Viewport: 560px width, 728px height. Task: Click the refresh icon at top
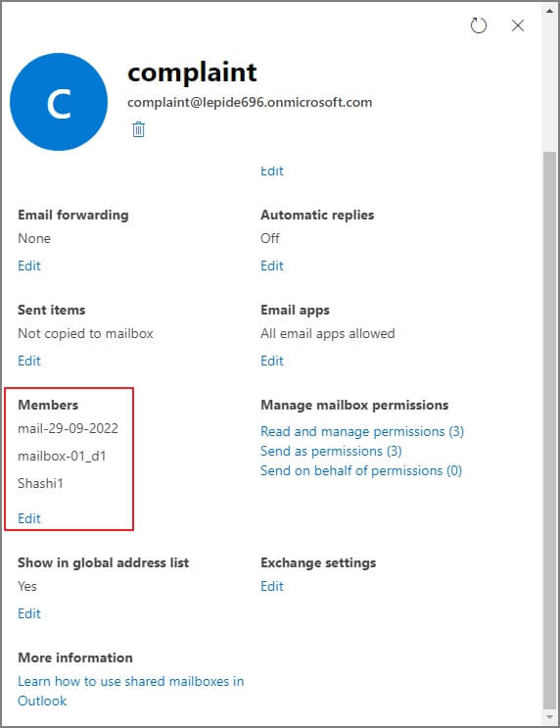pos(479,25)
